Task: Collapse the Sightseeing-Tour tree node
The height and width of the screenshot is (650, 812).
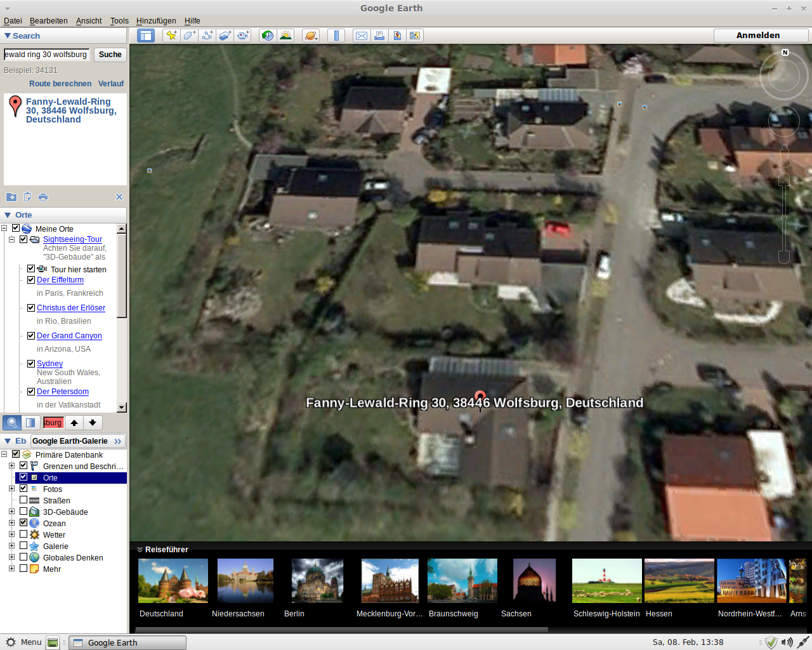Action: click(11, 239)
